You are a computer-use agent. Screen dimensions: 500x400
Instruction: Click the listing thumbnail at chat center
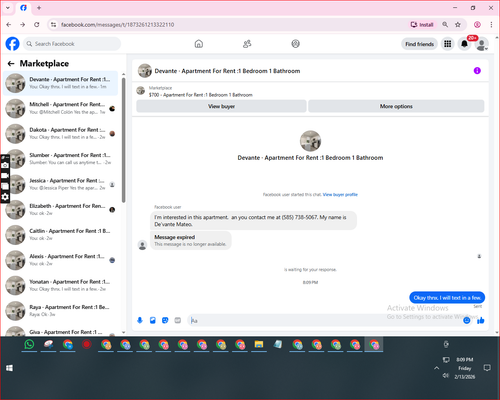310,141
